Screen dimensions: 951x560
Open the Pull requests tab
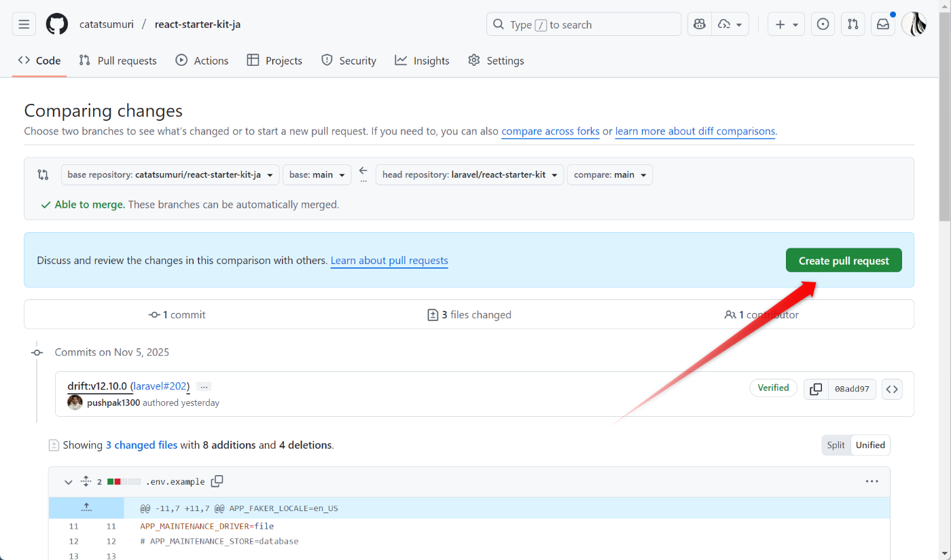click(x=118, y=60)
